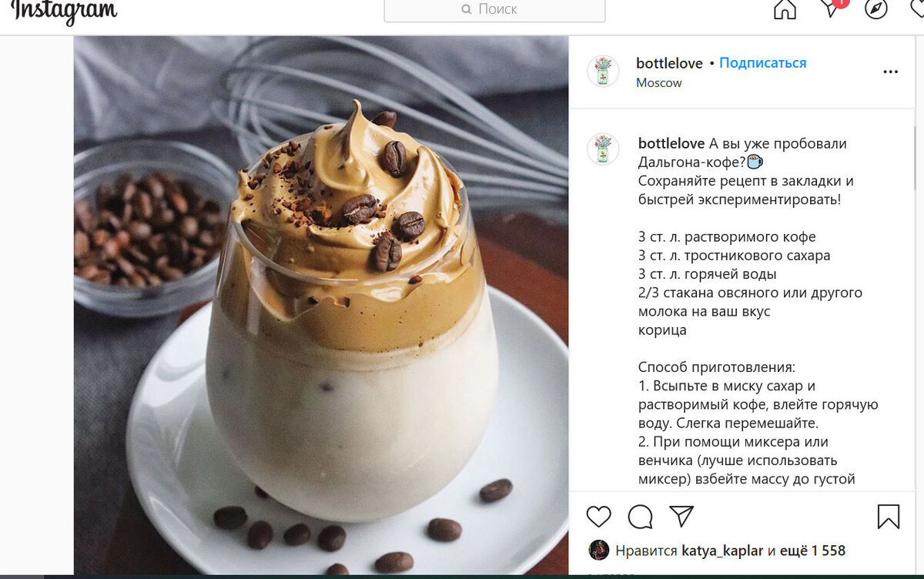Click the Поиск search field
The image size is (924, 579).
pyautogui.click(x=494, y=10)
